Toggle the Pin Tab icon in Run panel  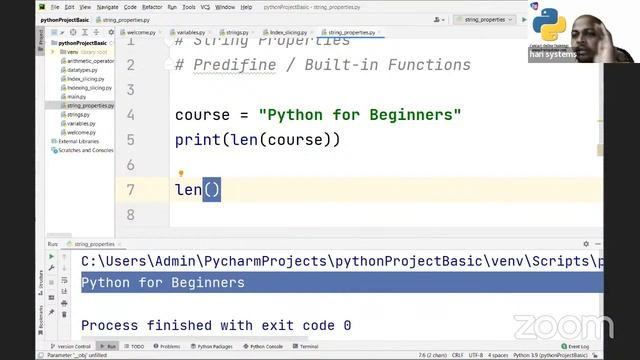pyautogui.click(x=51, y=312)
